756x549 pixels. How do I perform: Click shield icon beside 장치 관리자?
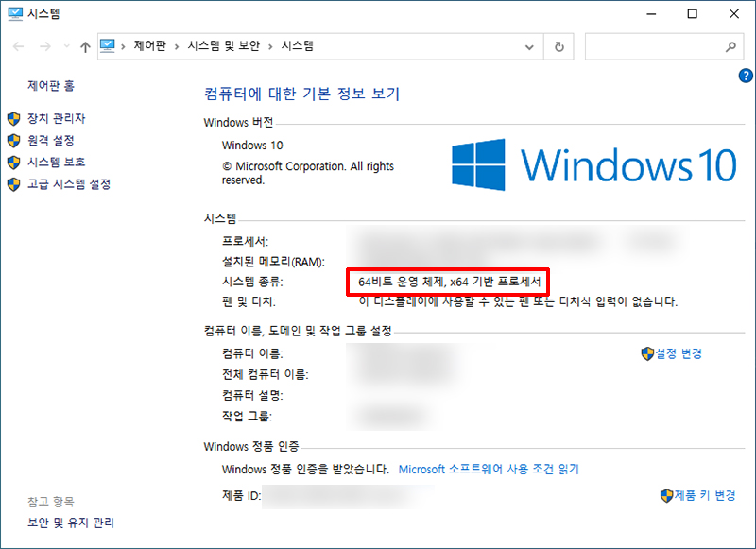pos(14,118)
